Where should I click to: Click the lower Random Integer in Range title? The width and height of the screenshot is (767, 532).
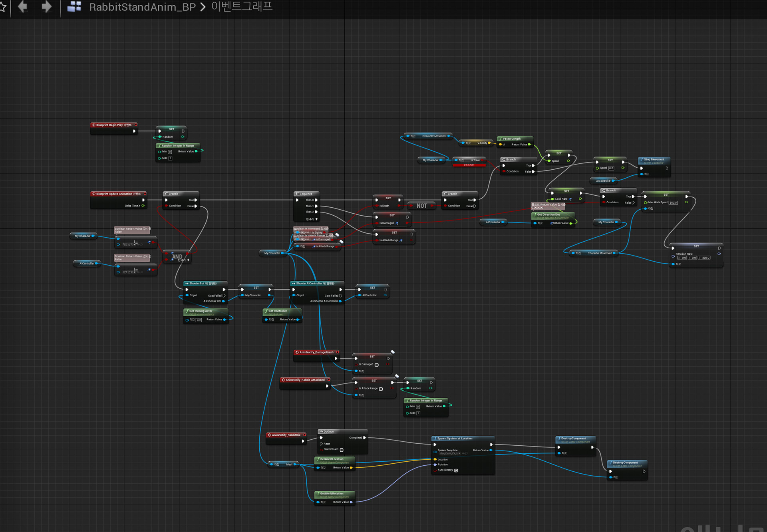tap(426, 401)
